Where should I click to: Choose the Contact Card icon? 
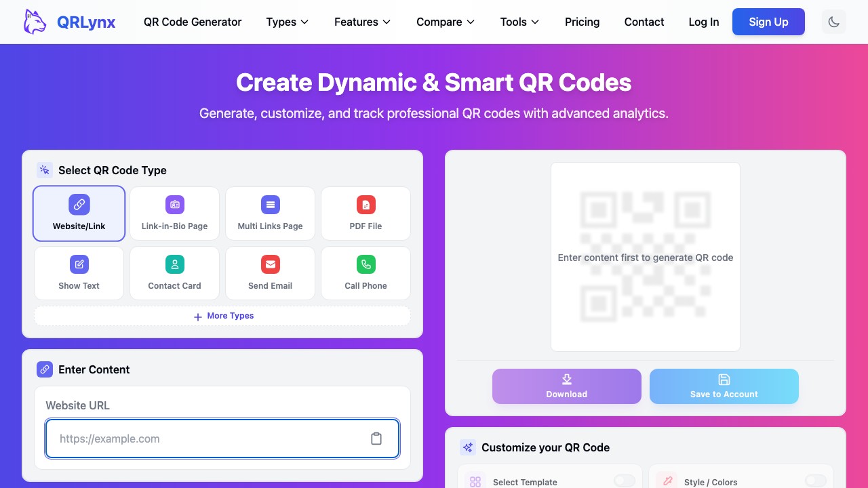(174, 264)
